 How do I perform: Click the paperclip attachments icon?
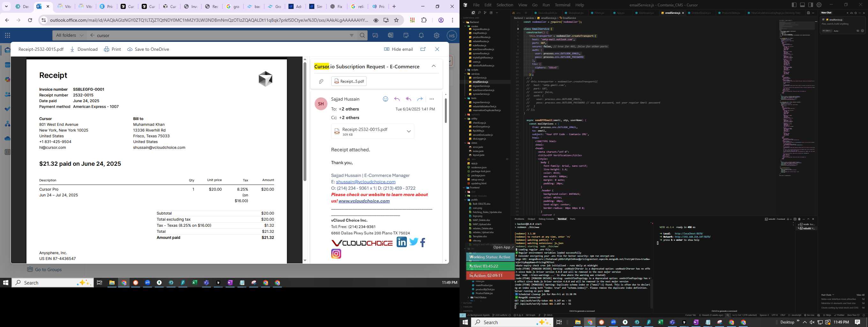[321, 81]
